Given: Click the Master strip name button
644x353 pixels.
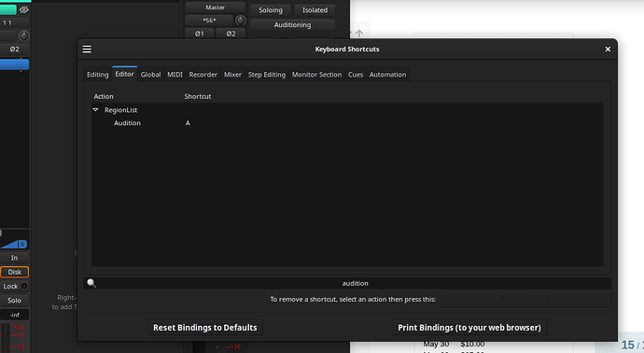Looking at the screenshot, I should tap(215, 7).
